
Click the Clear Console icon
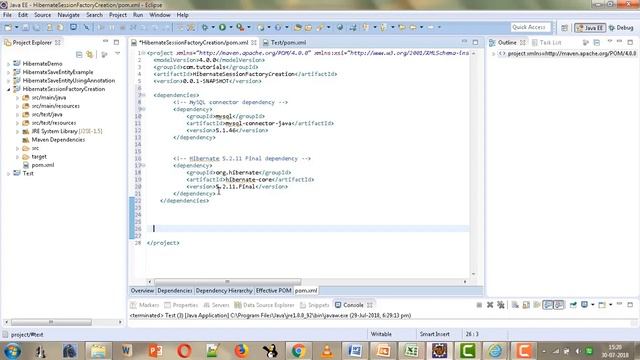pos(515,305)
